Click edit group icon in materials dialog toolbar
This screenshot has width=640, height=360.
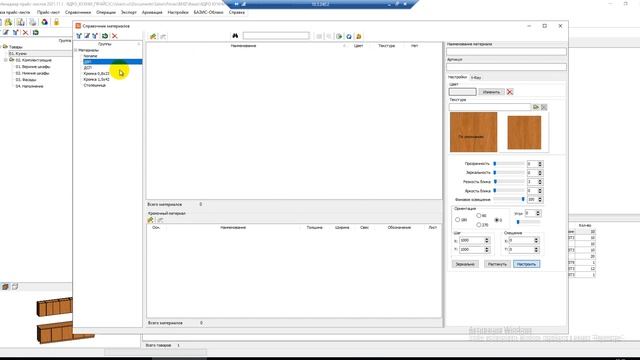(87, 36)
